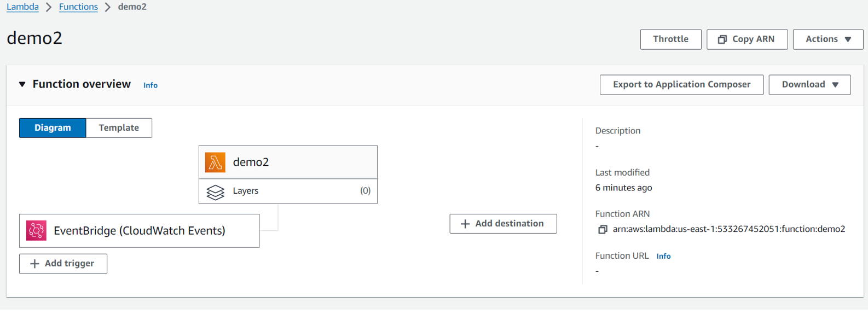Select the EventBridge (CloudWatch Events) trigger box
The image size is (868, 314).
(140, 231)
